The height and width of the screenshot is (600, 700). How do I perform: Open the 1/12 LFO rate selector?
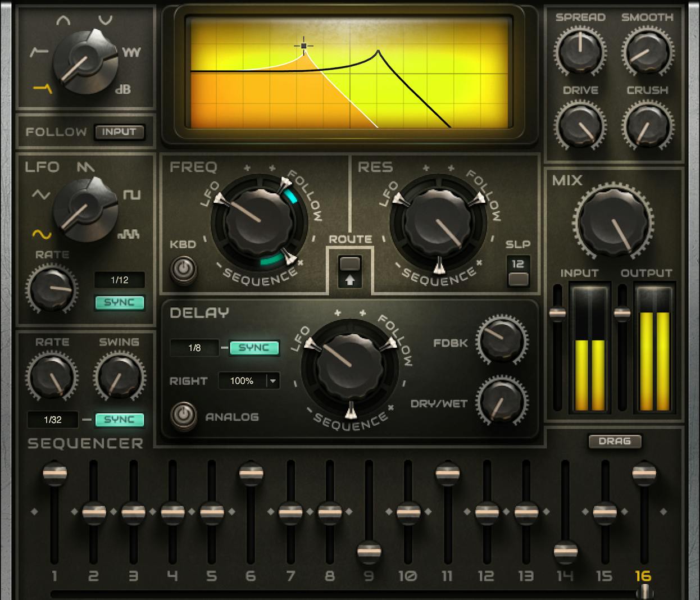120,279
